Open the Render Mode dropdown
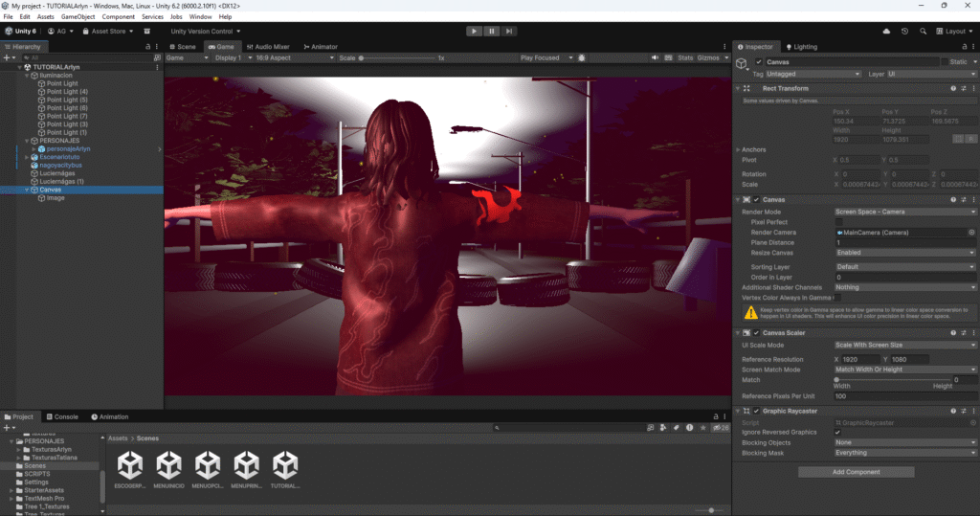 coord(904,212)
